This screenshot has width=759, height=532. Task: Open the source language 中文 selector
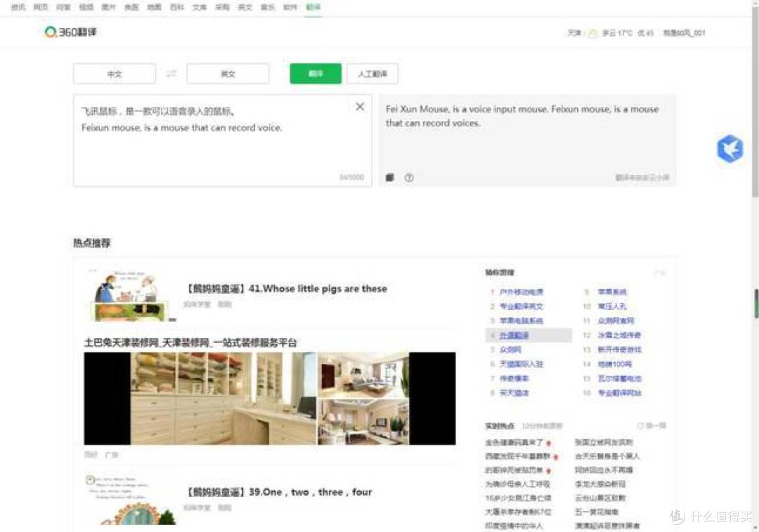115,74
